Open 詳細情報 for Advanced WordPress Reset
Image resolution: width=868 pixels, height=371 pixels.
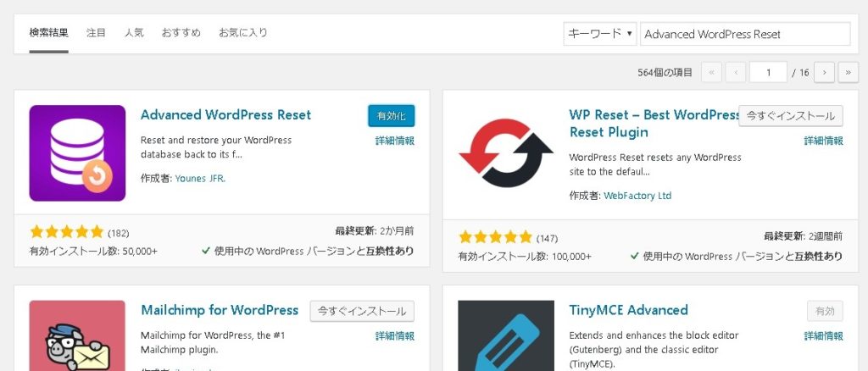pyautogui.click(x=394, y=141)
